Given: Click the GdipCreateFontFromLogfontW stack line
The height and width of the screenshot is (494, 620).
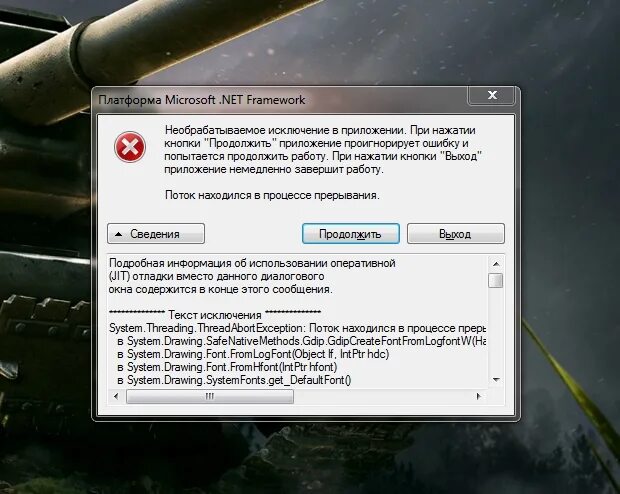Looking at the screenshot, I should click(302, 341).
